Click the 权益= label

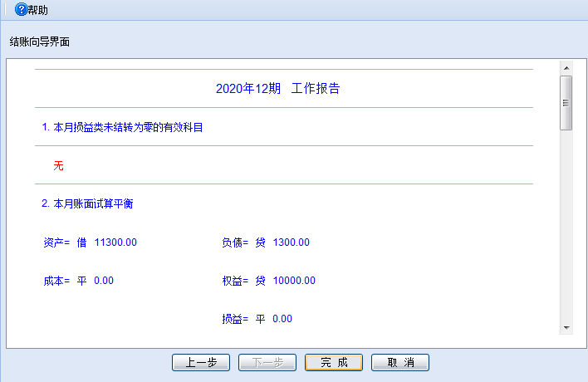click(235, 281)
